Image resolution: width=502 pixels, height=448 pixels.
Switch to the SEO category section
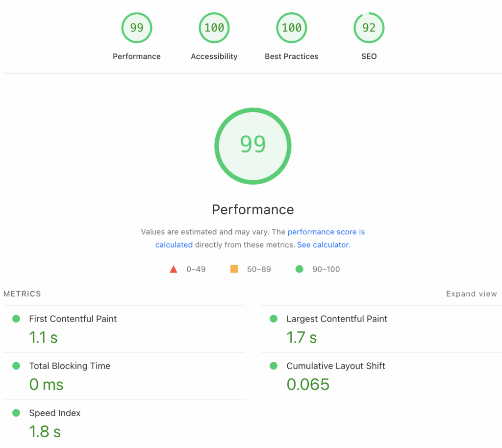pyautogui.click(x=369, y=56)
